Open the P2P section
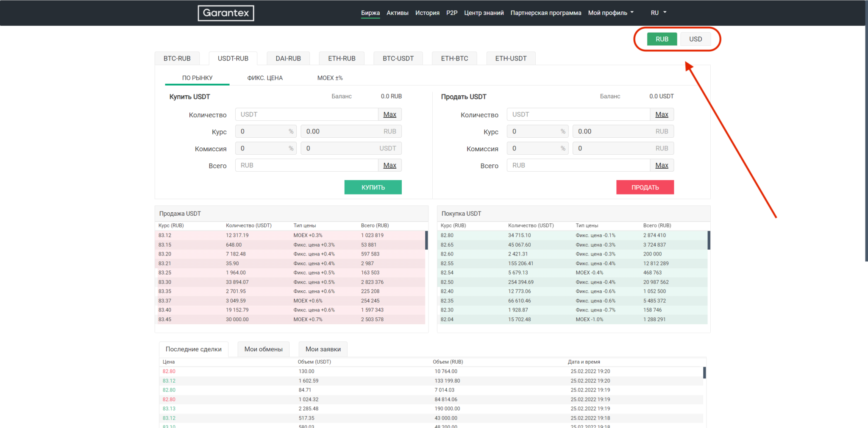This screenshot has width=868, height=428. tap(452, 13)
